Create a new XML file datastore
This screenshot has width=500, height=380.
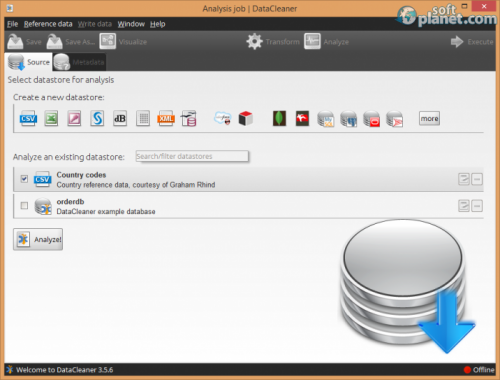(x=166, y=118)
